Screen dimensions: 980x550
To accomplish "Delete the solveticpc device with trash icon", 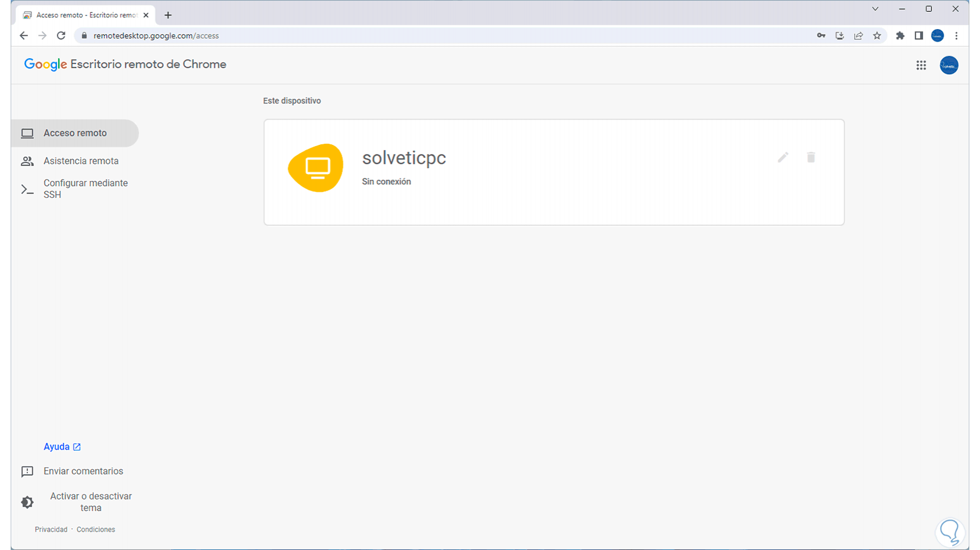I will tap(811, 157).
